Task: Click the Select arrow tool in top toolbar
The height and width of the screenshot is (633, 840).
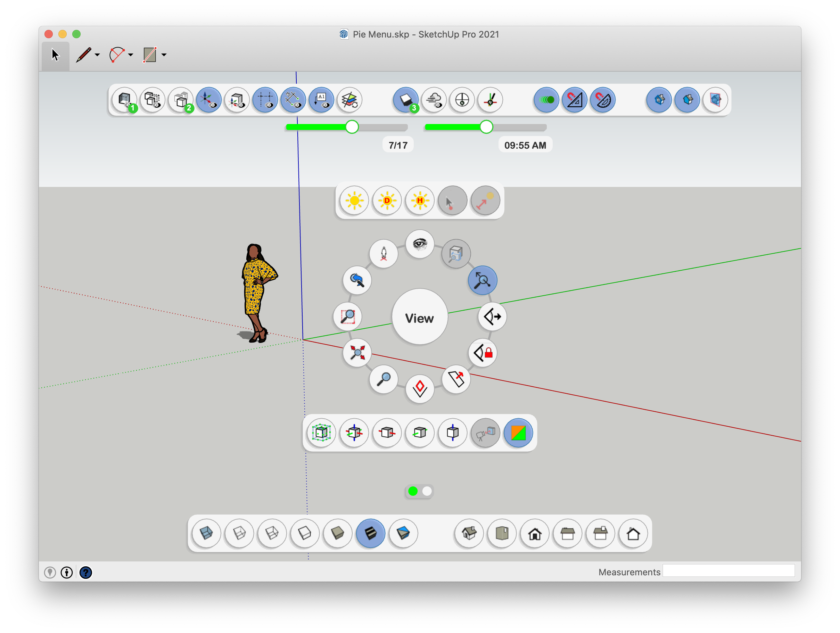Action: 56,54
